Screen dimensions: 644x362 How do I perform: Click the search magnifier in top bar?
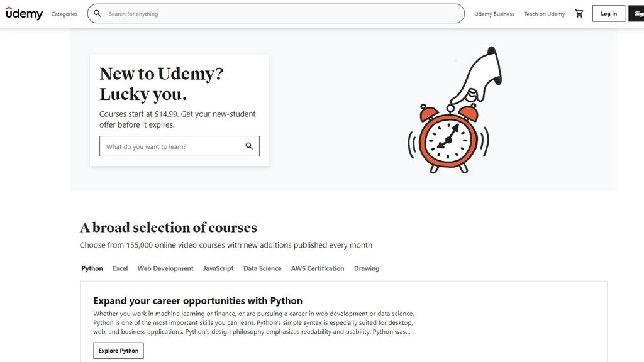click(x=97, y=13)
